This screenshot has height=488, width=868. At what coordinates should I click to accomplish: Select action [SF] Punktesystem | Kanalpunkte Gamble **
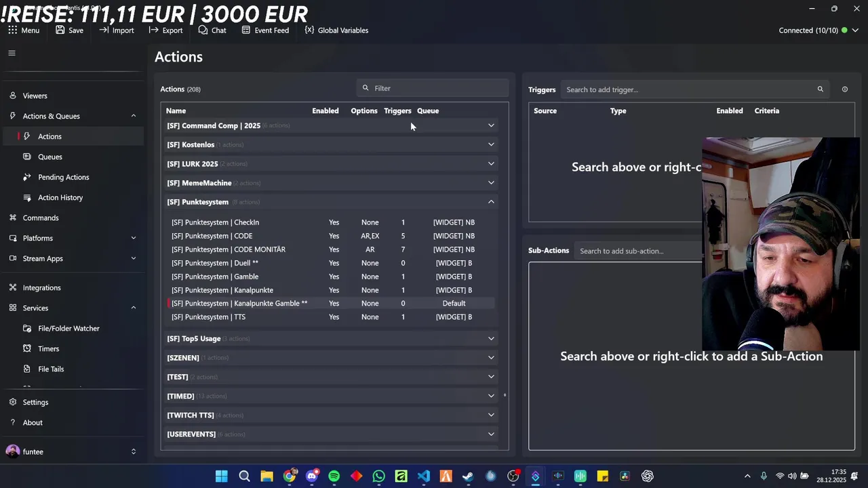click(x=331, y=304)
